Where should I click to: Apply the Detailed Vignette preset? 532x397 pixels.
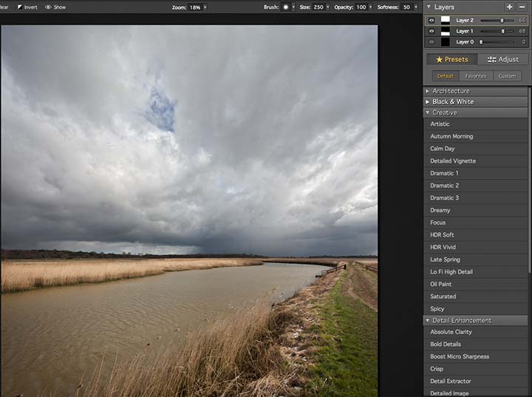coord(476,160)
